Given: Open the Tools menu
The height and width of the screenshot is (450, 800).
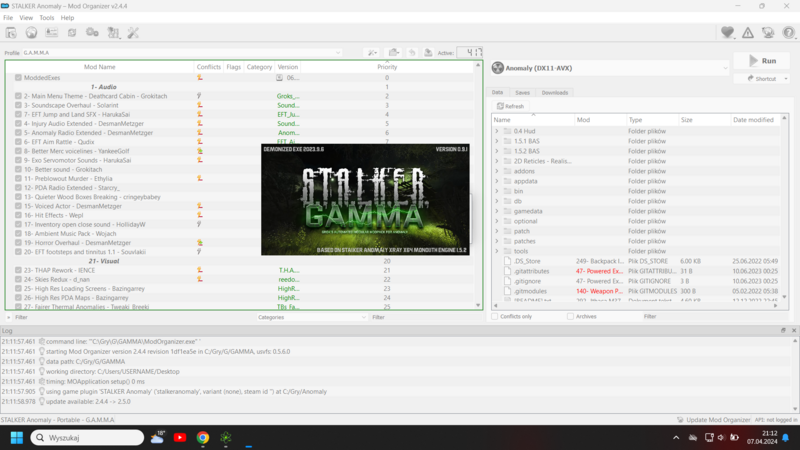Looking at the screenshot, I should (x=47, y=18).
